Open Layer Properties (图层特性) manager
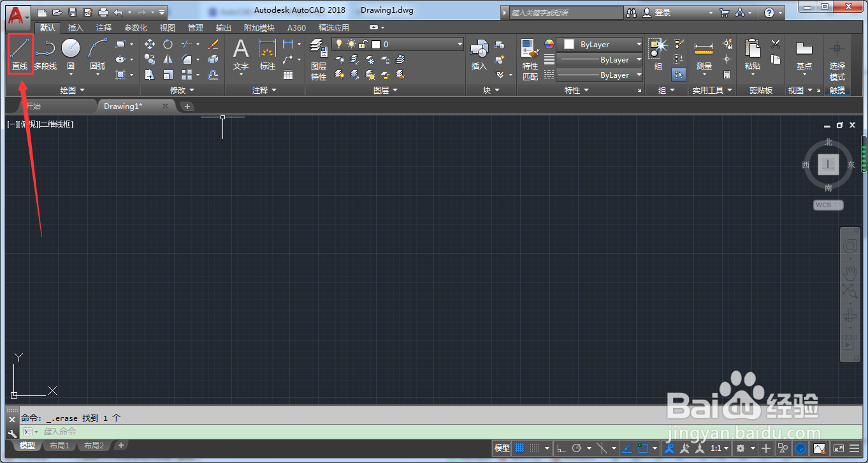The width and height of the screenshot is (868, 463). click(319, 59)
